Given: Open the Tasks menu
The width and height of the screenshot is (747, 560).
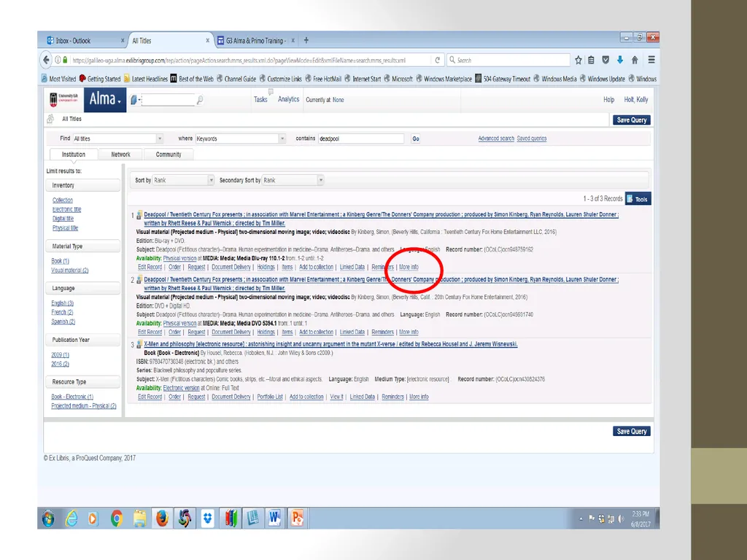Looking at the screenshot, I should pos(260,99).
